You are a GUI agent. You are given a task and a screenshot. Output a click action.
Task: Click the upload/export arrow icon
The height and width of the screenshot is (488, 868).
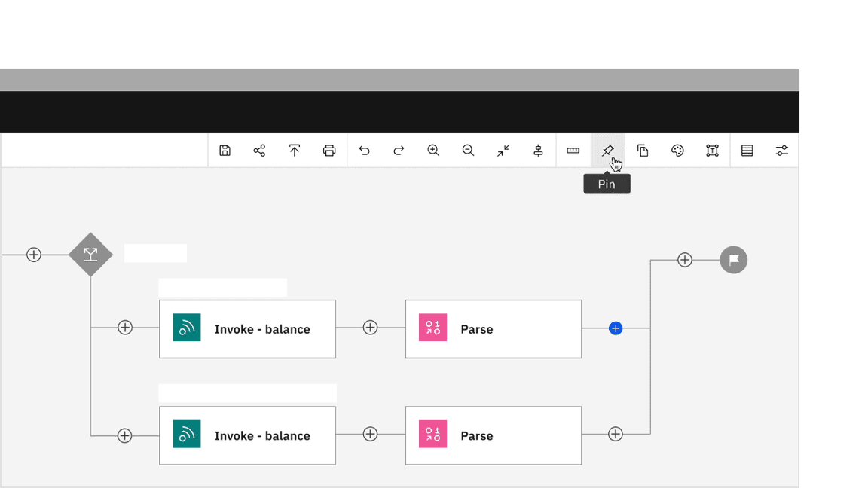pyautogui.click(x=295, y=151)
